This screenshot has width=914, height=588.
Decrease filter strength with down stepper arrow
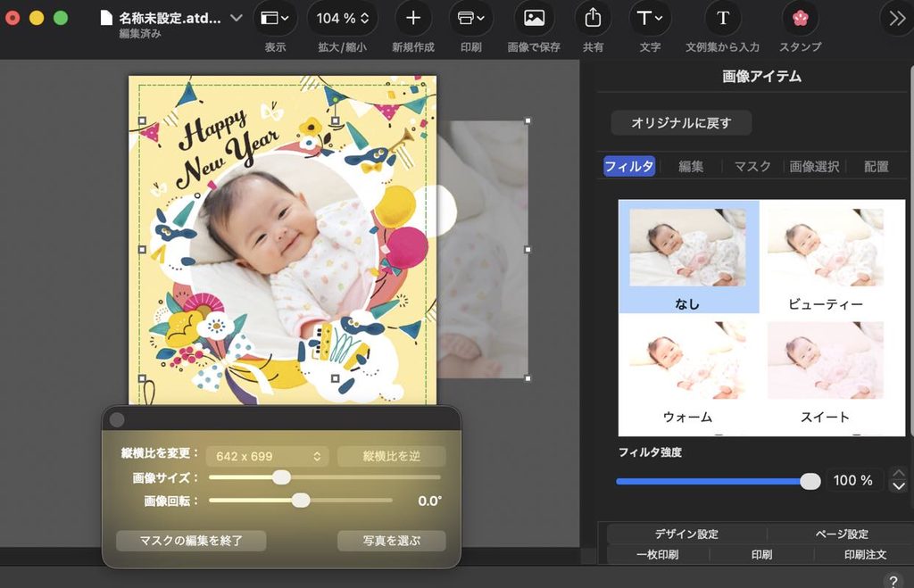point(899,485)
